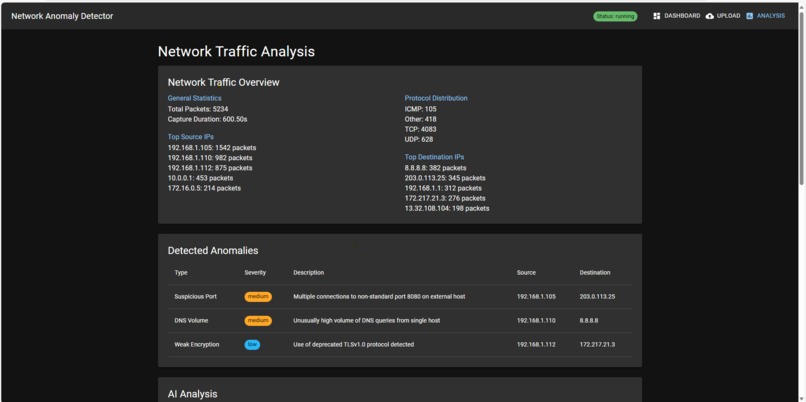The height and width of the screenshot is (402, 806).
Task: Click 'Total Packets: 5234'
Action: click(198, 109)
